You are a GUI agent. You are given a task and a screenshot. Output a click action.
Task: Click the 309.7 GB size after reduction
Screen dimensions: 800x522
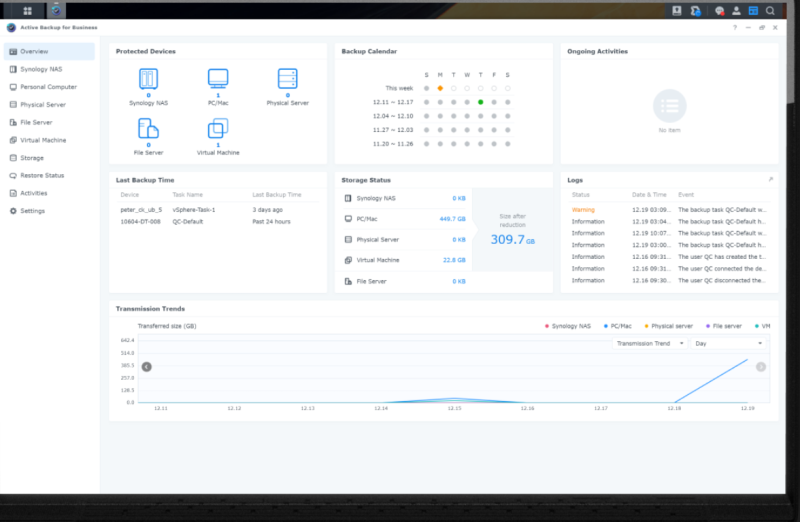512,239
